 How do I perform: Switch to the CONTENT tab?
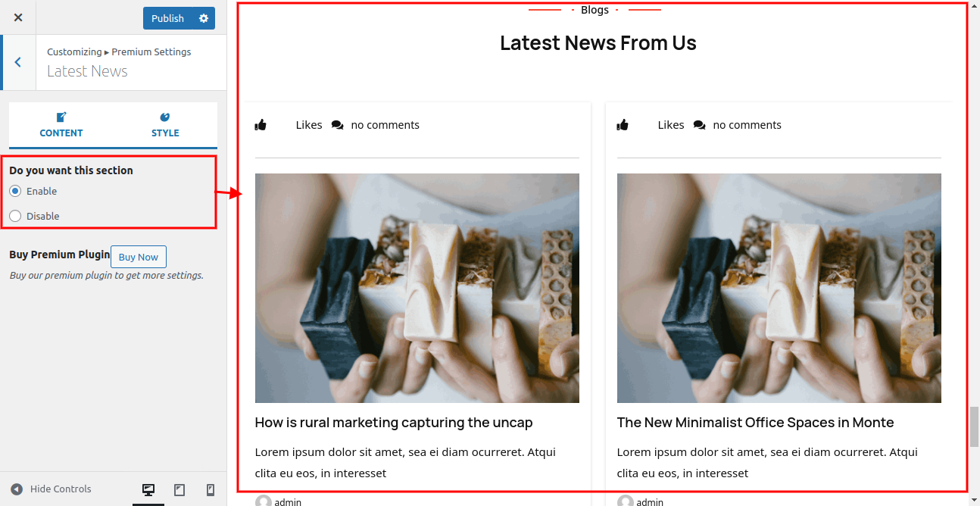(x=61, y=125)
